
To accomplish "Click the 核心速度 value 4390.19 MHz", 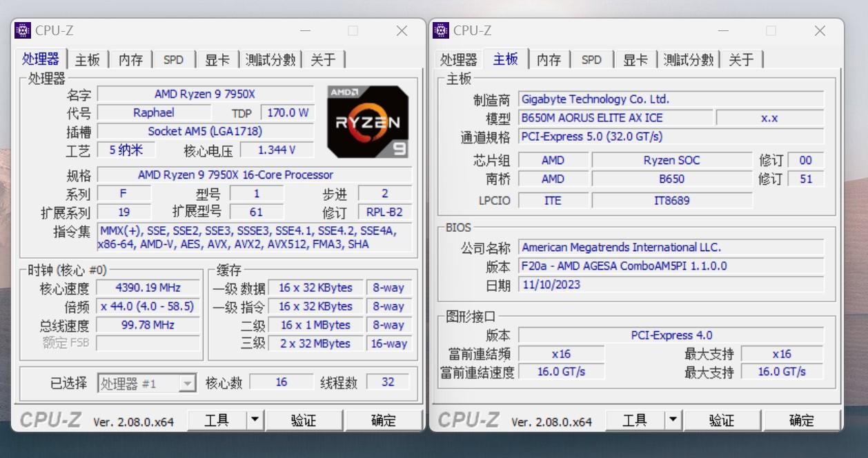I will [148, 288].
